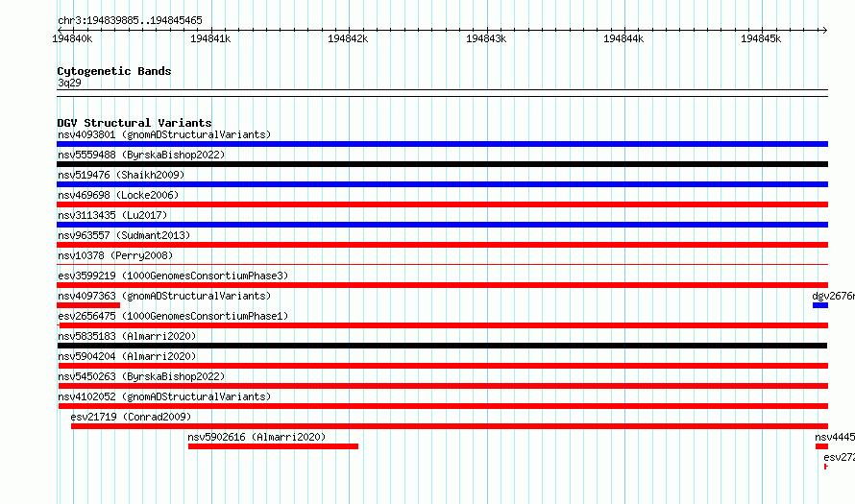Open the nsv5904204 (Almarri2020) label
Image resolution: width=855 pixels, height=504 pixels.
[x=127, y=356]
